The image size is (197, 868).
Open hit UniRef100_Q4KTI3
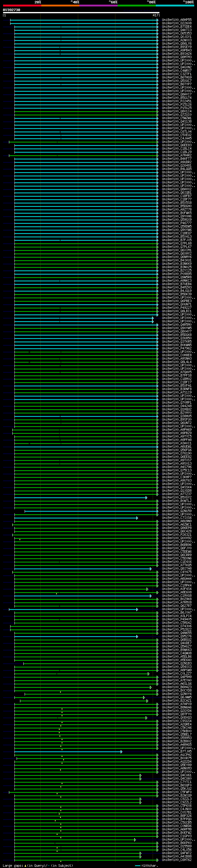pyautogui.click(x=176, y=30)
